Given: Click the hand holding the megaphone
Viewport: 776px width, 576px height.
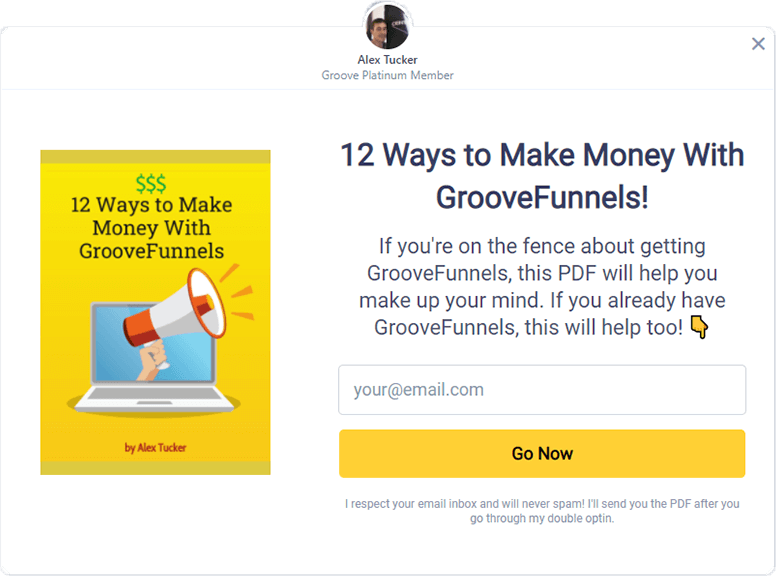Looking at the screenshot, I should 152,360.
